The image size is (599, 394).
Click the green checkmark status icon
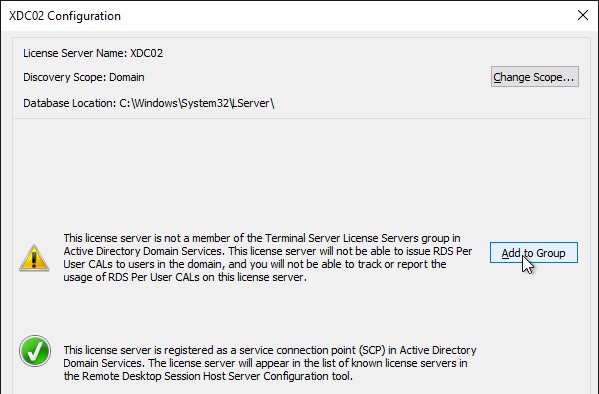[35, 351]
